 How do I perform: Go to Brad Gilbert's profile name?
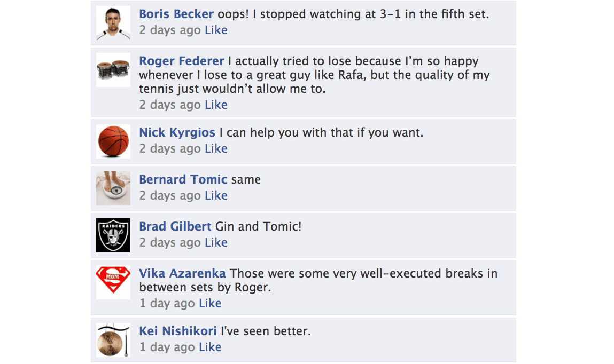[175, 226]
